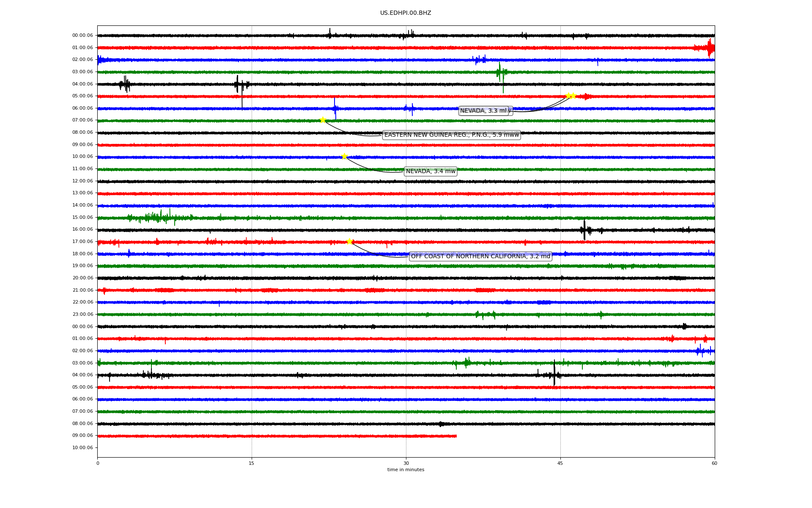Click the 60 tick label on x-axis

(x=714, y=463)
